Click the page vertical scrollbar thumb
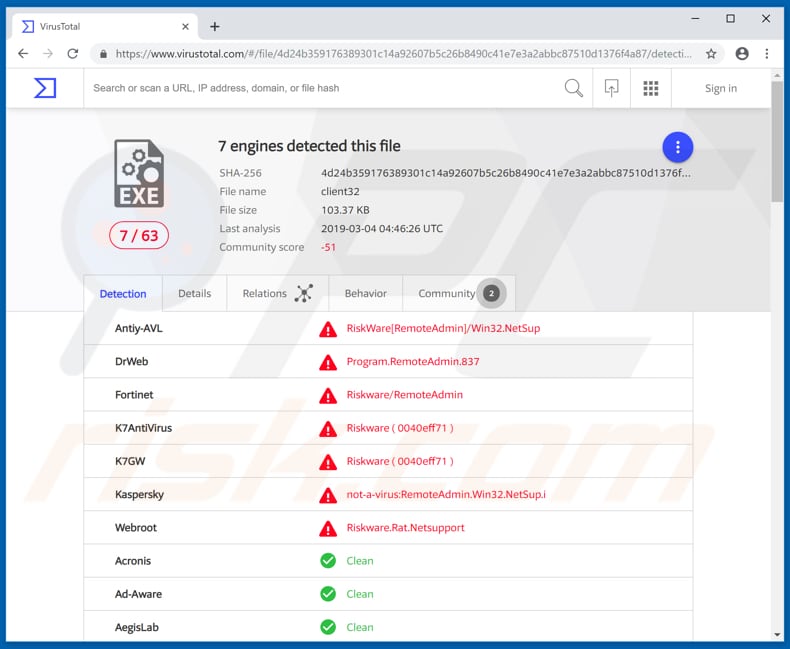 [x=776, y=142]
